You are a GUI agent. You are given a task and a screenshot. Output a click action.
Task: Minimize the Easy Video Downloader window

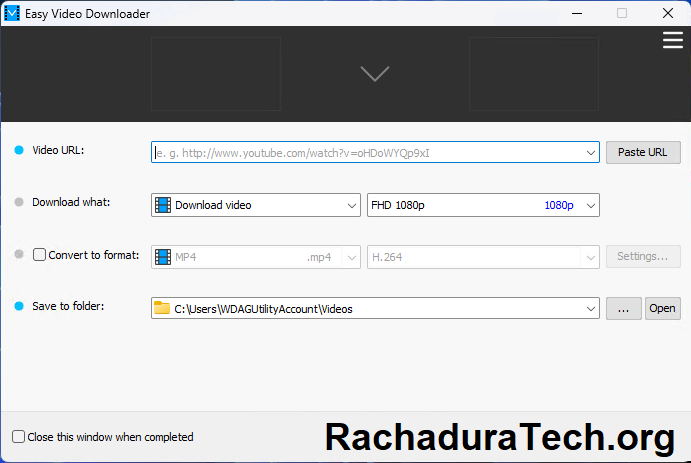577,13
